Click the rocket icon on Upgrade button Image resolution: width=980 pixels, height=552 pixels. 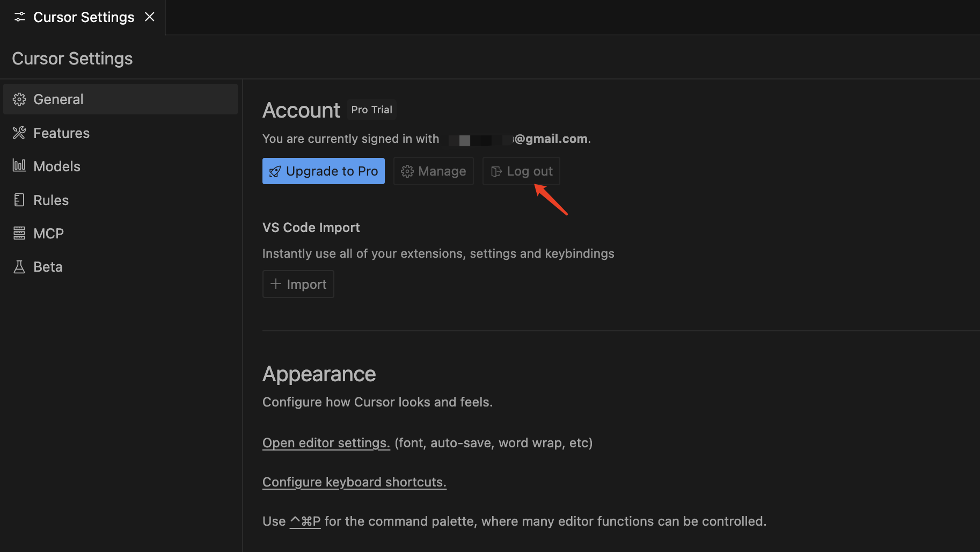tap(275, 172)
